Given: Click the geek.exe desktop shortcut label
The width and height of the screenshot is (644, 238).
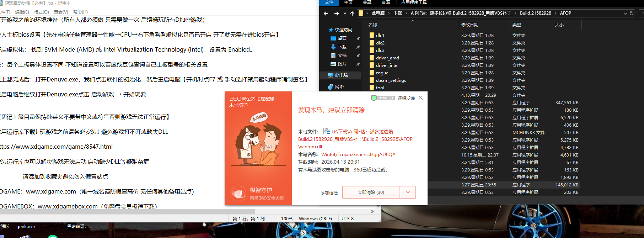Looking at the screenshot, I should (26, 227).
